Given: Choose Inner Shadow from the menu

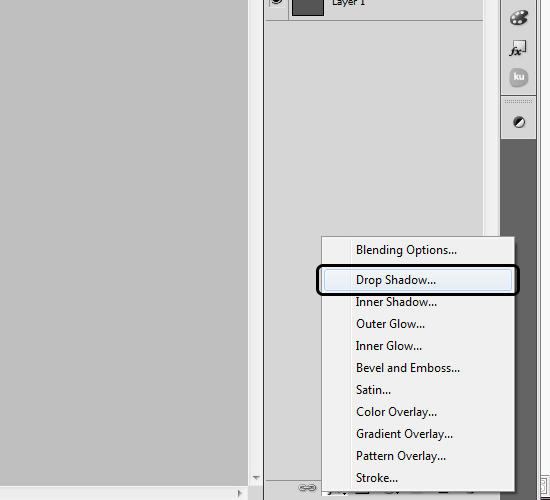Looking at the screenshot, I should click(418, 302).
